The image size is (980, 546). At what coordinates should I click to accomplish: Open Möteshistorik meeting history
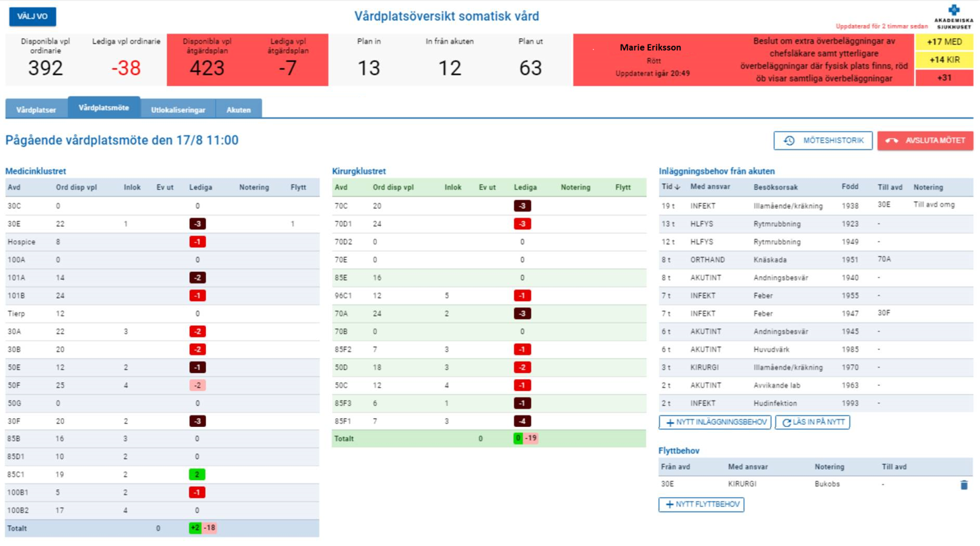[823, 141]
